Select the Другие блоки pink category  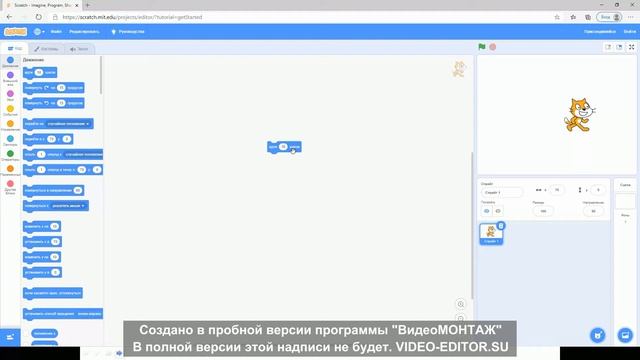(x=10, y=184)
